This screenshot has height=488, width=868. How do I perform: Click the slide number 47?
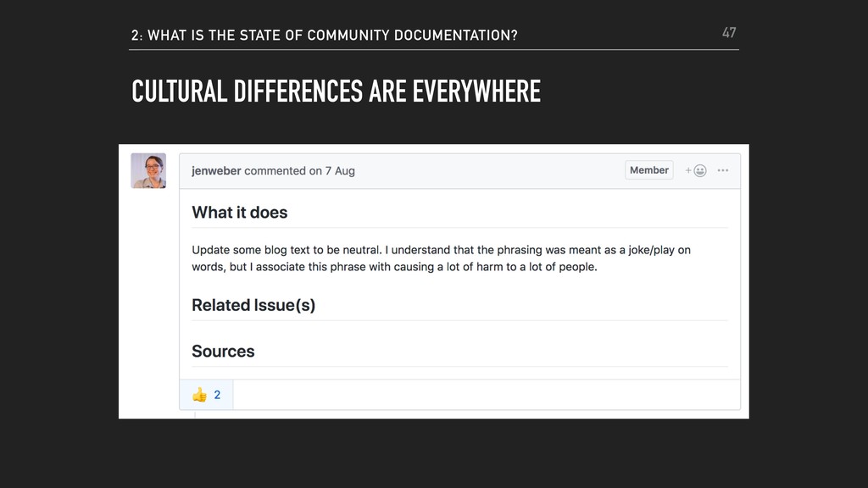pyautogui.click(x=729, y=33)
